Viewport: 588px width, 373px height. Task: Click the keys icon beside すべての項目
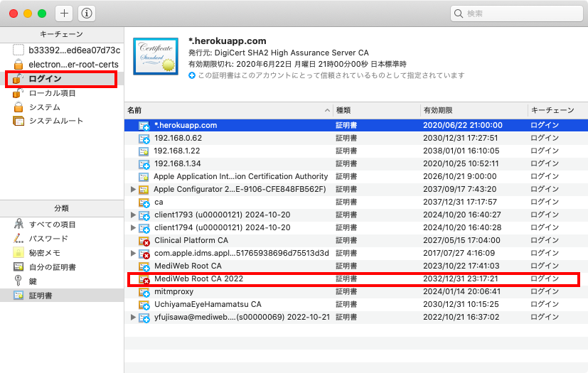[18, 225]
